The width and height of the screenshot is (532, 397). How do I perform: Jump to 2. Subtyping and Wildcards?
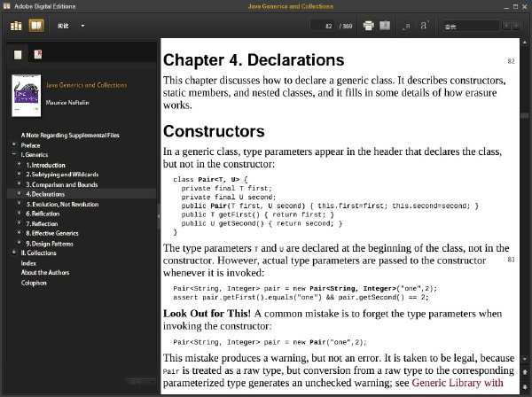[62, 175]
